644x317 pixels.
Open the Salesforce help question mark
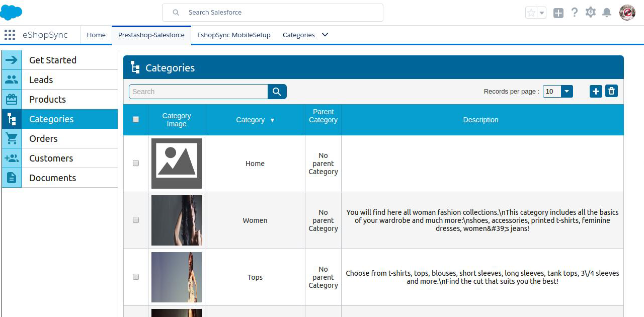[x=575, y=13]
